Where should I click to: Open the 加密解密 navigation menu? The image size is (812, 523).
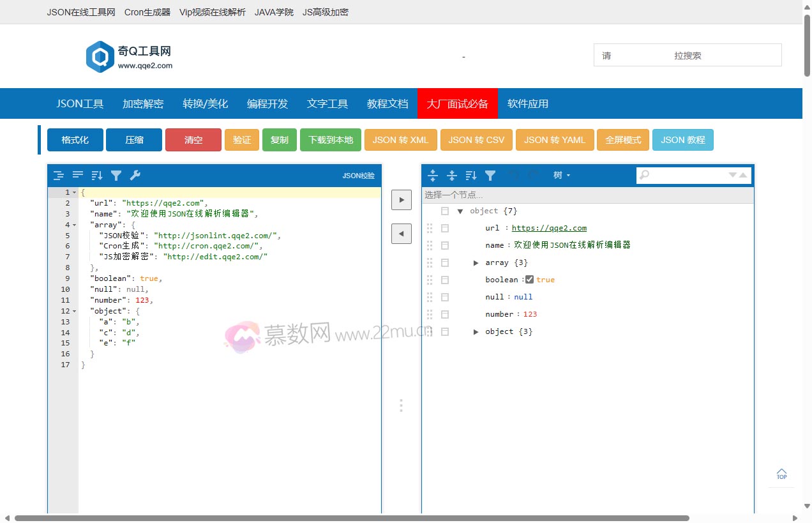pyautogui.click(x=143, y=103)
